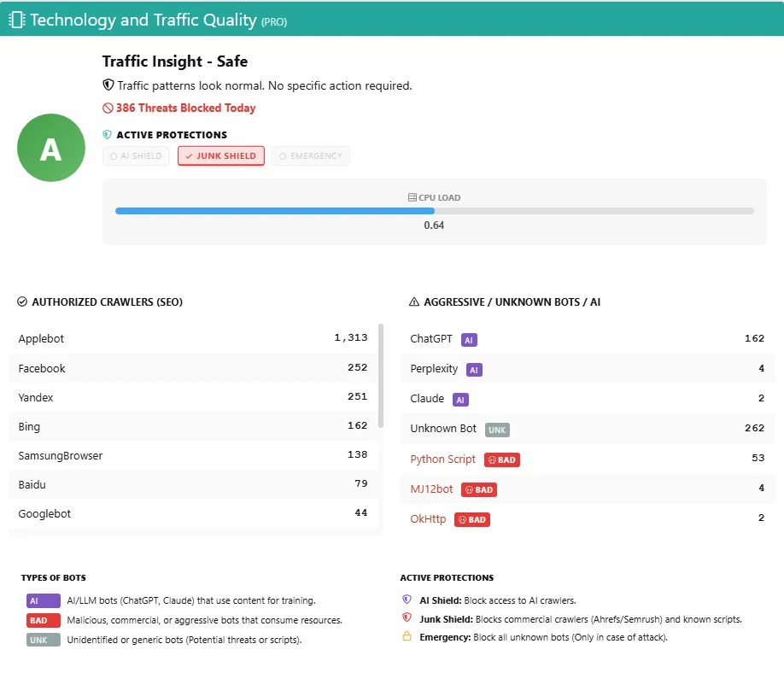The height and width of the screenshot is (673, 784).
Task: Click the purple AI badge next to ChatGPT
Action: (x=468, y=339)
